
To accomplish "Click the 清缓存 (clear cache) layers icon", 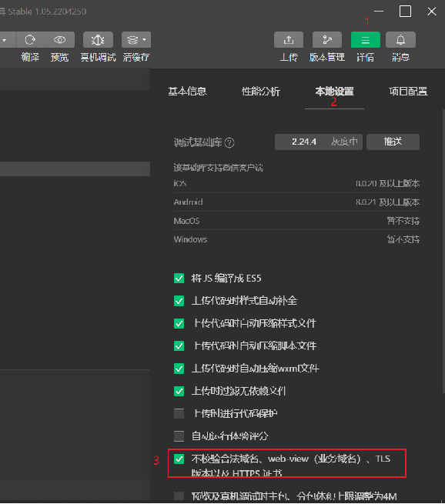I will [x=132, y=40].
